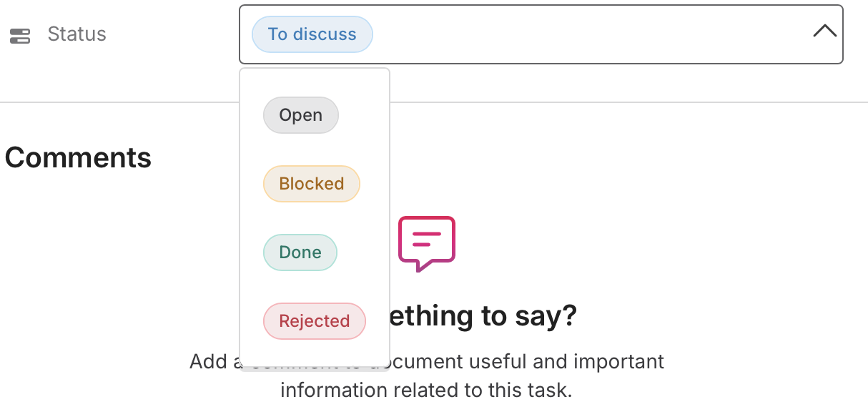Click the Status field icon

[x=20, y=35]
